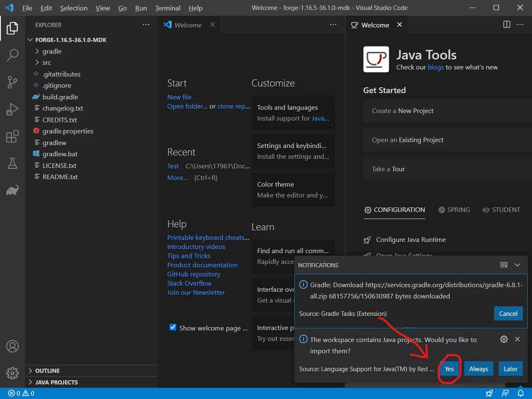Open the Product documentation link
The height and width of the screenshot is (399, 532).
pyautogui.click(x=202, y=265)
